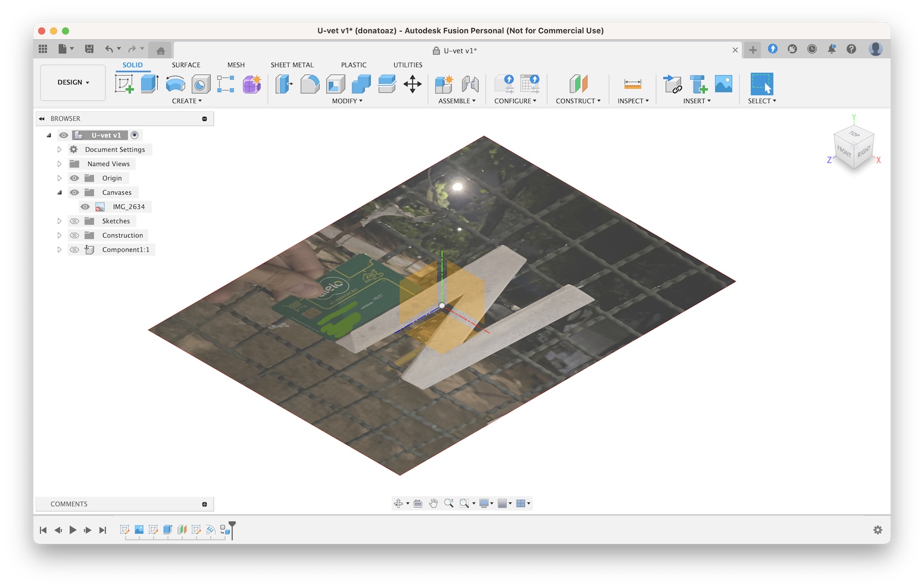Click the Insert Derive icon
The width and height of the screenshot is (924, 588).
point(672,84)
